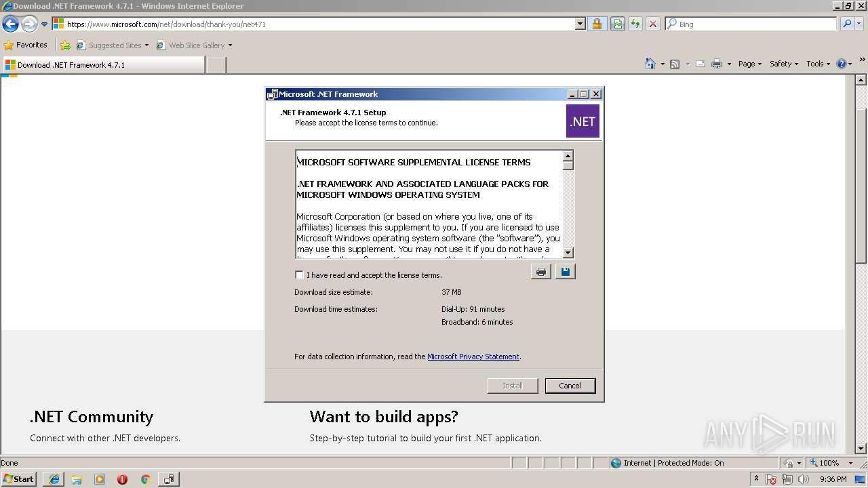The image size is (868, 488).
Task: Expand the address bar autocomplete dropdown
Action: tap(580, 24)
